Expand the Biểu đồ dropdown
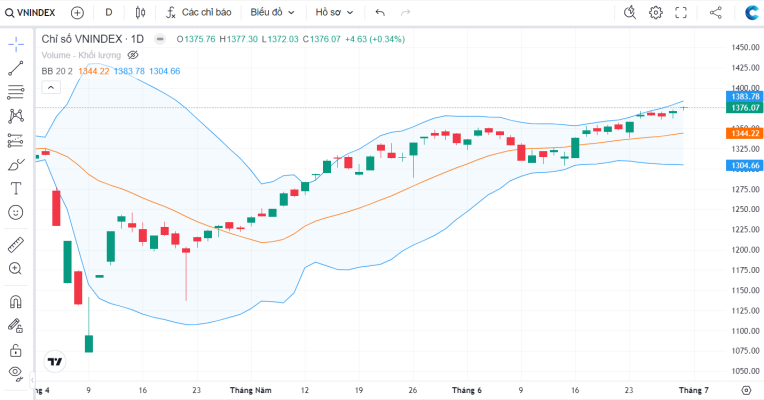Viewport: 764px width, 400px height. 272,13
